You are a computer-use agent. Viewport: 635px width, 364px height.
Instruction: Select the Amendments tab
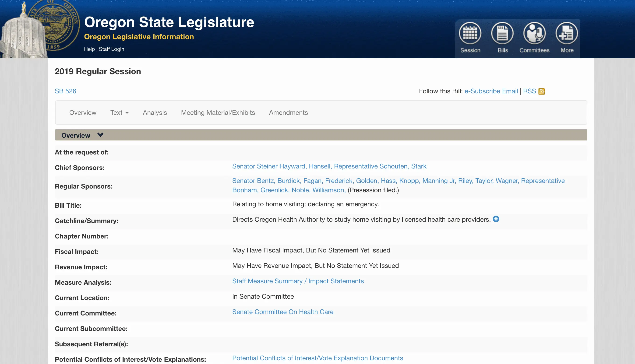288,113
